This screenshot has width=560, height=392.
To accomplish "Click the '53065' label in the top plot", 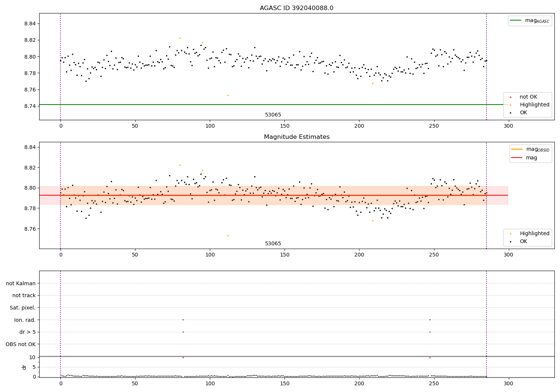I will pos(273,115).
